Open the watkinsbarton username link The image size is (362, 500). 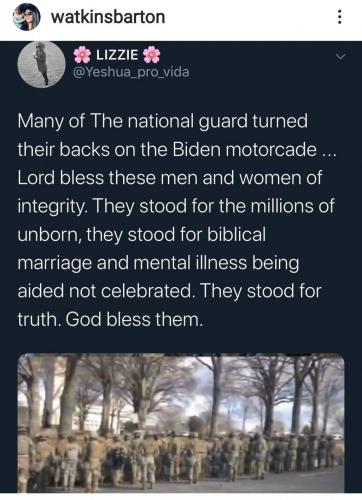pyautogui.click(x=108, y=17)
